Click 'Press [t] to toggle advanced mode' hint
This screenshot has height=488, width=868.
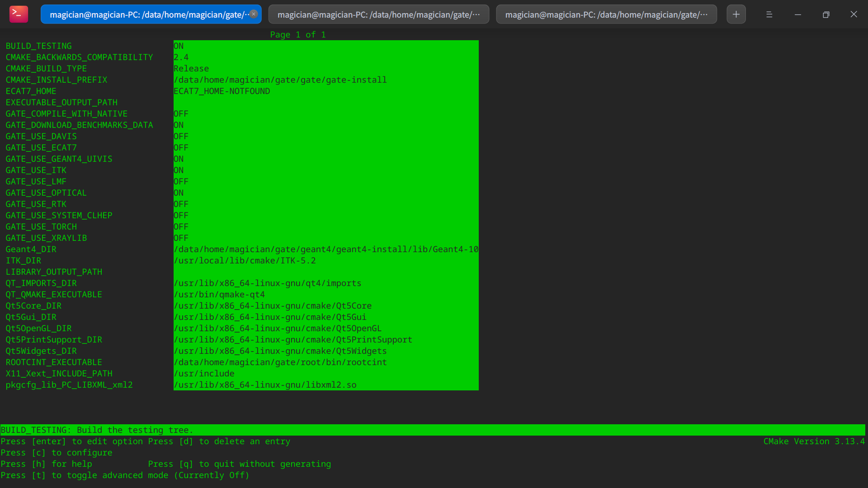tap(125, 475)
